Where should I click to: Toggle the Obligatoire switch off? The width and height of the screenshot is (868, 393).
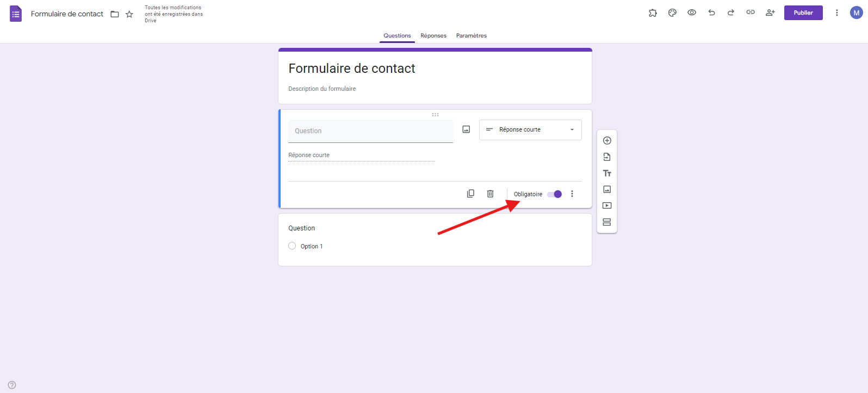pyautogui.click(x=555, y=194)
